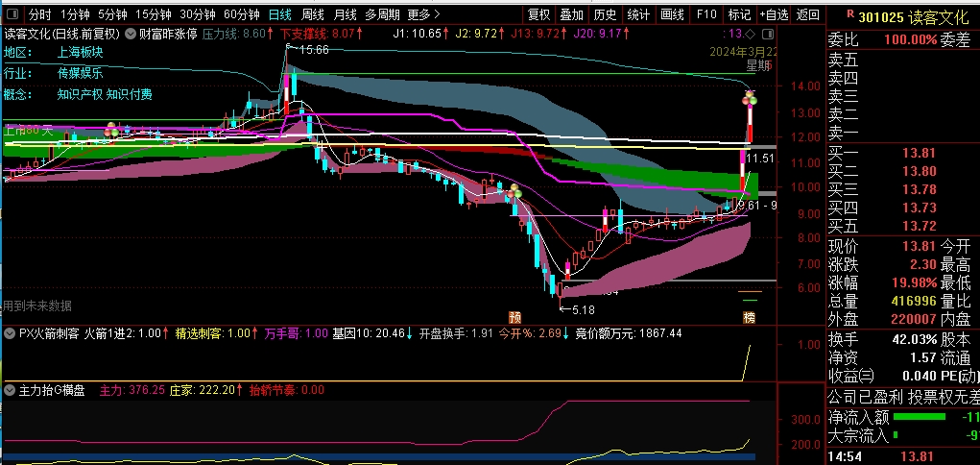Select the 5分钟 period tab

coord(113,13)
